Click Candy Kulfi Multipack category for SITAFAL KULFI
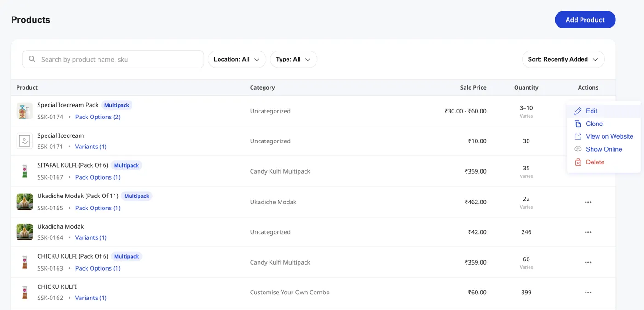 click(x=280, y=171)
